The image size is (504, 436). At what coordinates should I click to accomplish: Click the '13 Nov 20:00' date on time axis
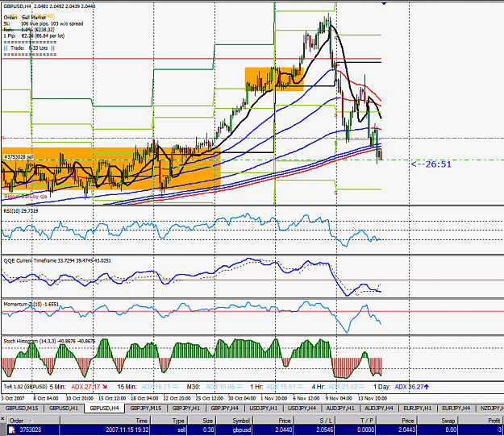pyautogui.click(x=373, y=398)
